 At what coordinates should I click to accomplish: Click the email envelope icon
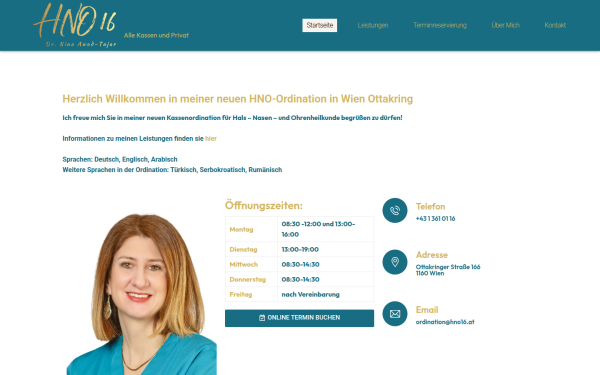point(395,314)
